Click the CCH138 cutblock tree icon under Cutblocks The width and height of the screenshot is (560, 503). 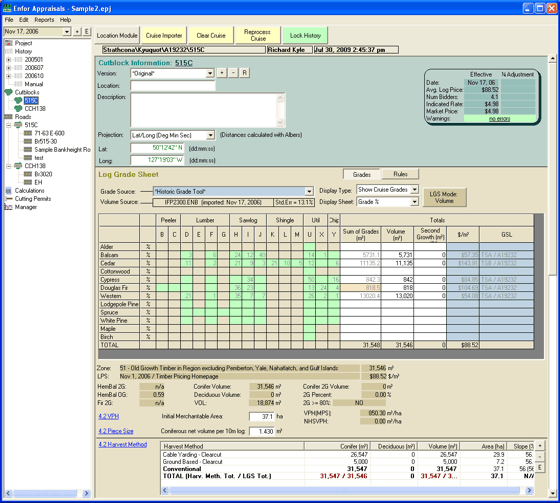pos(18,108)
